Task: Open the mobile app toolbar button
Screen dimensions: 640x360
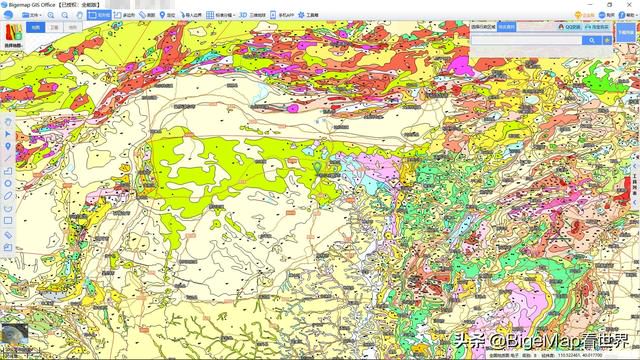Action: click(282, 15)
